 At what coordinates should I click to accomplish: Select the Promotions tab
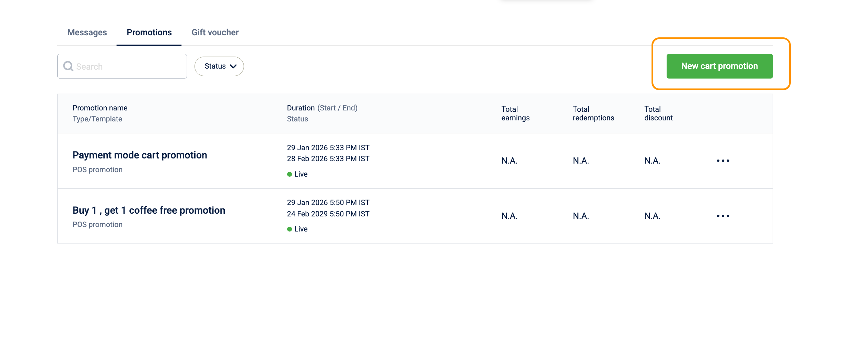[149, 32]
